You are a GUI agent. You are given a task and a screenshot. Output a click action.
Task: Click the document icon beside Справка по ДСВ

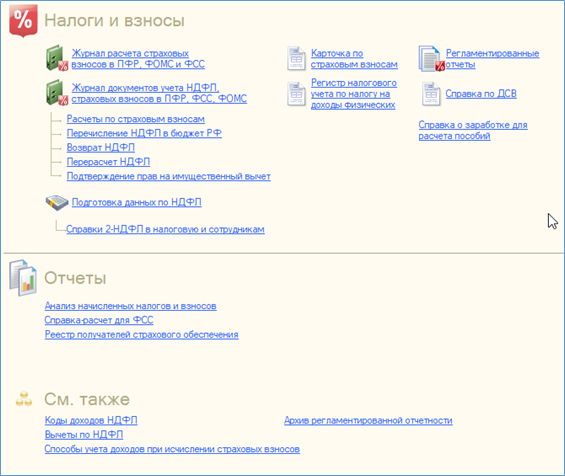(x=431, y=94)
